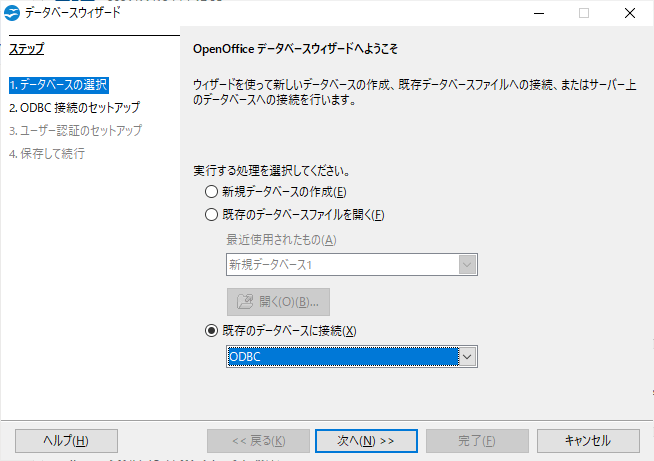The image size is (654, 461).
Task: Go to step 2. ODBC 接続のセットアップ
Action: click(75, 108)
